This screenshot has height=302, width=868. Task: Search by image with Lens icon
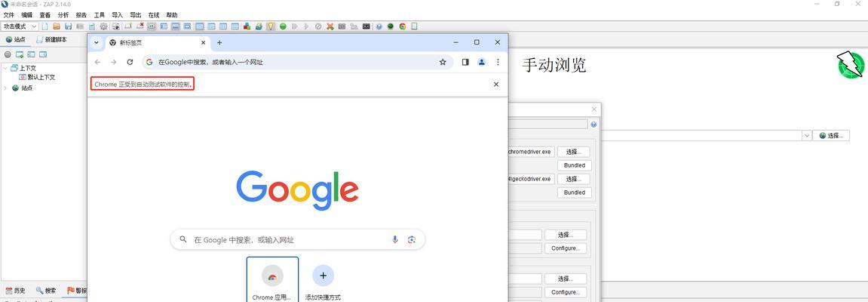tap(411, 239)
